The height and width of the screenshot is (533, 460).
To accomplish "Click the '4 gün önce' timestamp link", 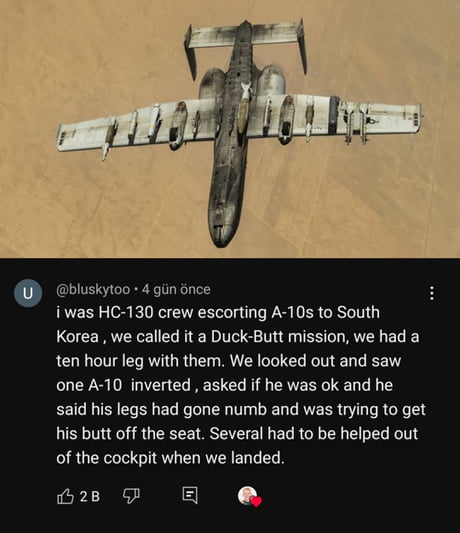I will 176,290.
